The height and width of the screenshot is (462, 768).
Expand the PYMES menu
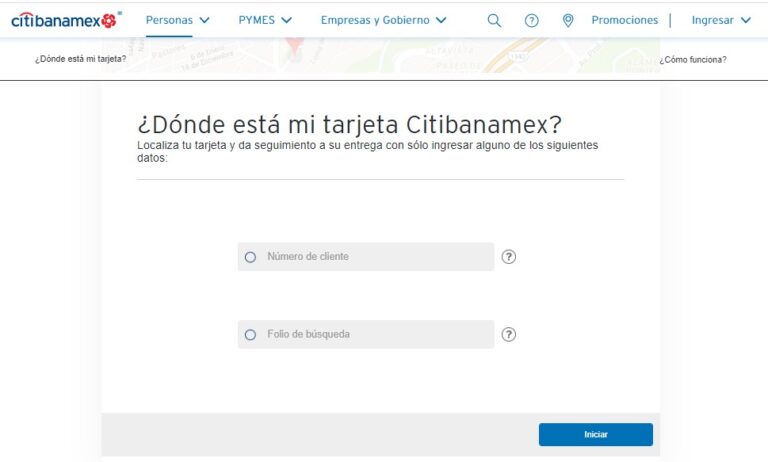point(265,20)
